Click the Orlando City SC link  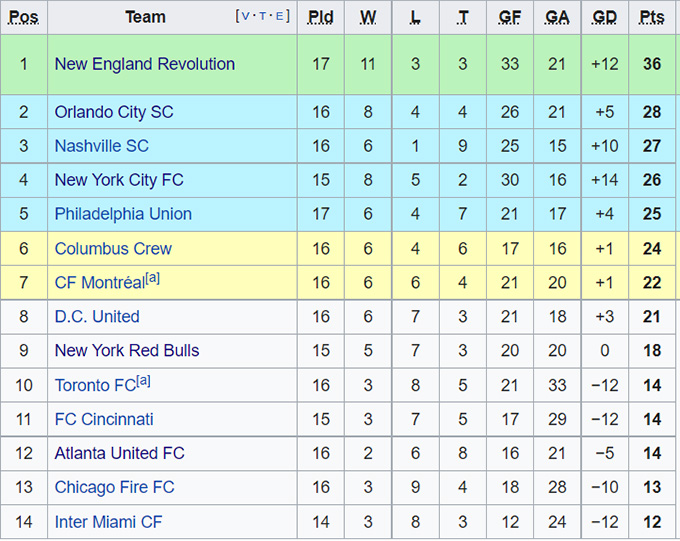click(113, 112)
